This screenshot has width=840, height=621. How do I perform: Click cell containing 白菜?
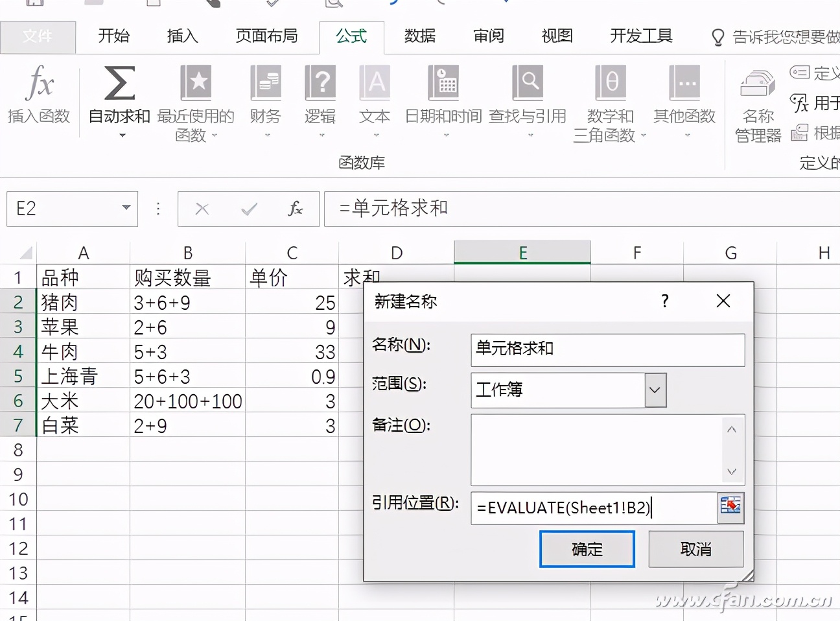84,425
